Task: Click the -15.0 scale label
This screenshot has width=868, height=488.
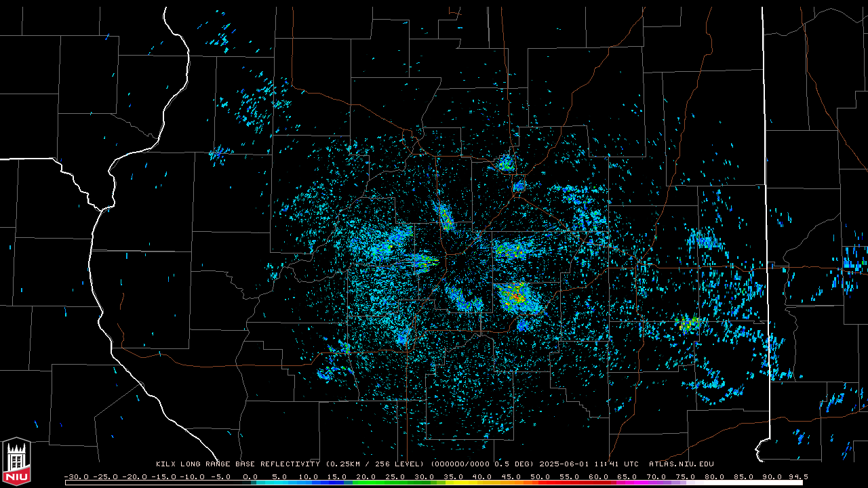Action: (164, 477)
